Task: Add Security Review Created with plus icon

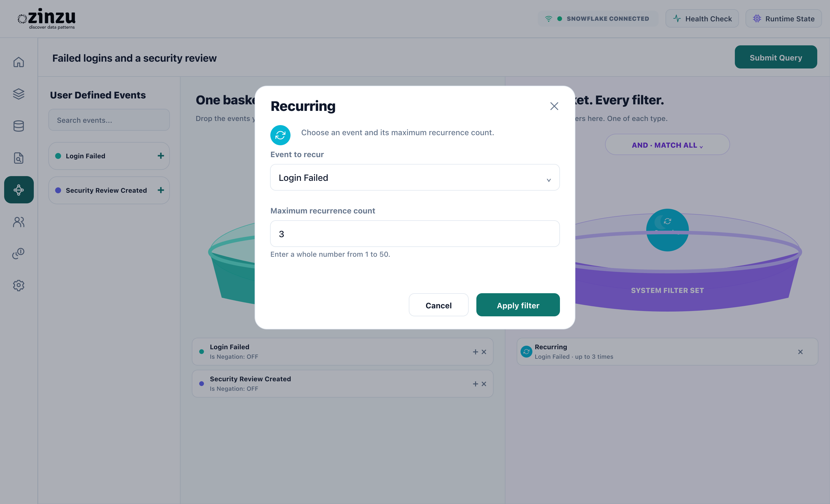Action: coord(161,190)
